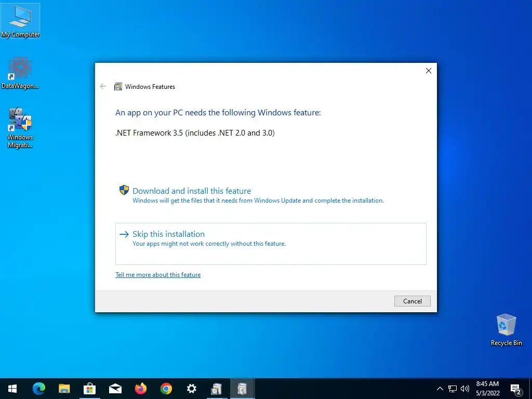532x399 pixels.
Task: Open Settings gear from the taskbar
Action: pos(191,389)
